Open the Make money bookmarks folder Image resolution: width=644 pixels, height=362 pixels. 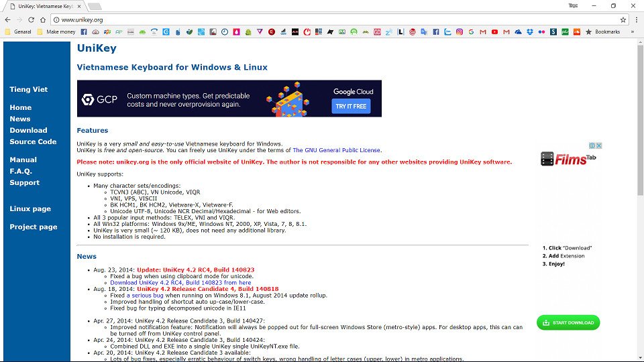pos(56,32)
